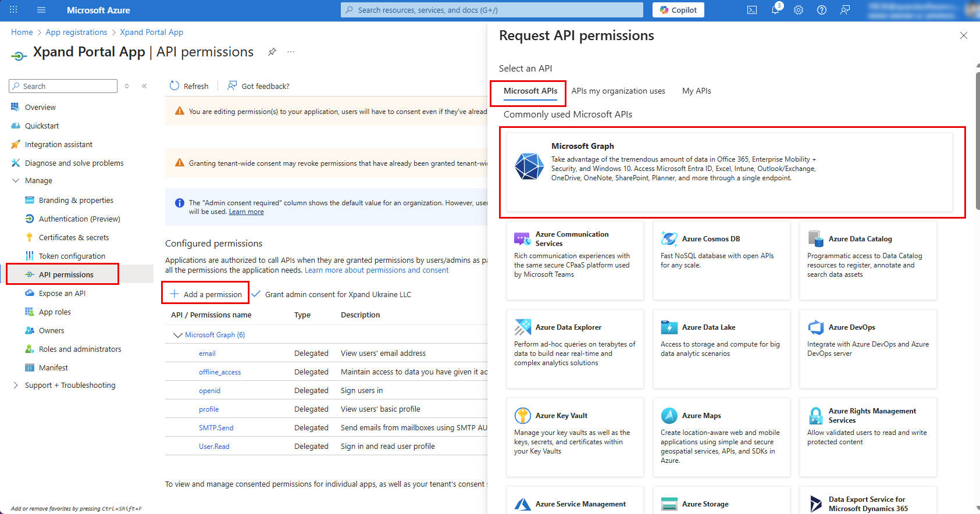Open the Cloud Shell icon in header
The image size is (980, 514).
(x=751, y=10)
